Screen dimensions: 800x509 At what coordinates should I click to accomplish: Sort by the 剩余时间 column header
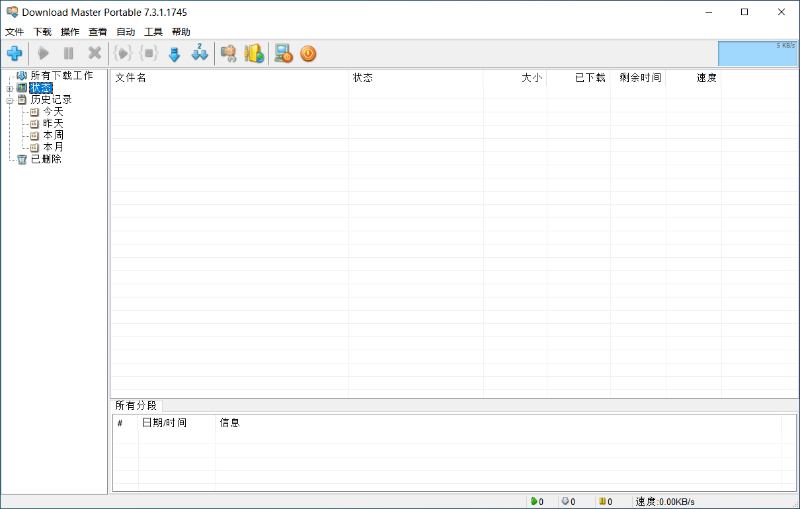[638, 78]
